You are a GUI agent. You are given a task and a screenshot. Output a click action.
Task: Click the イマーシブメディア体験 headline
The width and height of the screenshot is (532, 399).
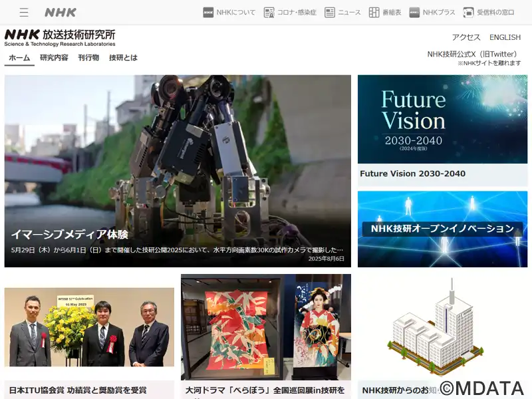(x=70, y=235)
